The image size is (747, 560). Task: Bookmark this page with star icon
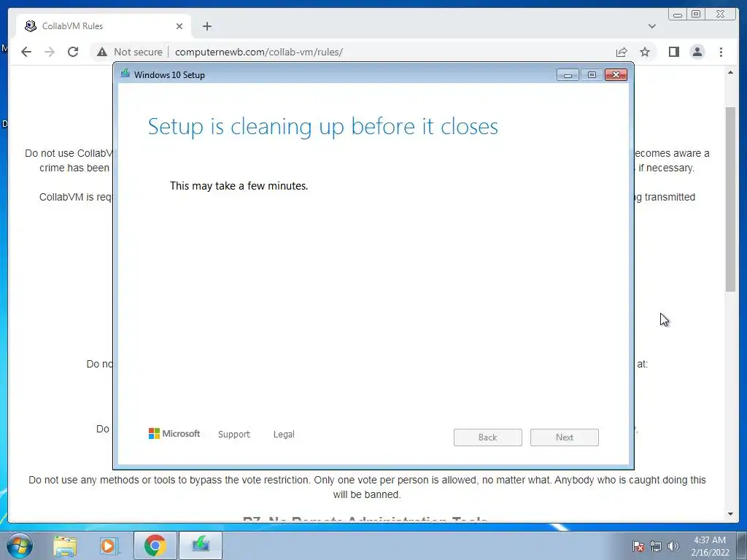point(645,52)
